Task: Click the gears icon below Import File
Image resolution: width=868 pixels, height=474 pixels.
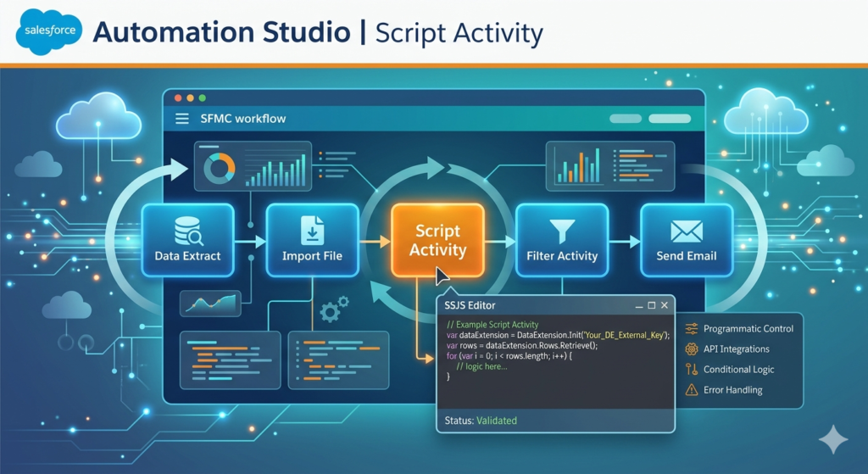Action: click(x=334, y=309)
